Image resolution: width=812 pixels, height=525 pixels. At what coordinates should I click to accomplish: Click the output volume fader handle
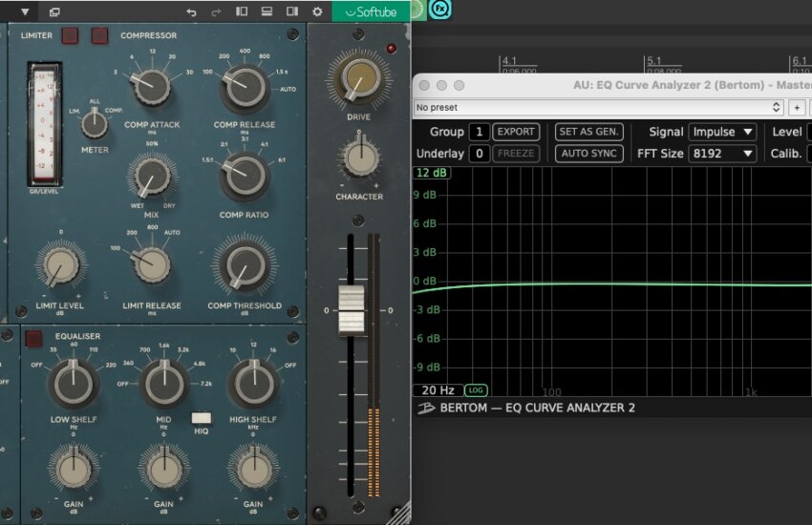point(353,308)
